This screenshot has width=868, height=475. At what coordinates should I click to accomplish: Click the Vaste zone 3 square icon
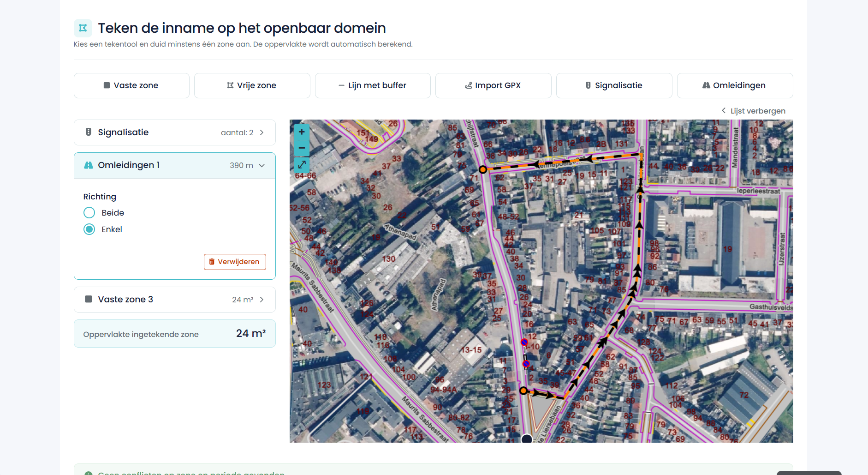point(89,299)
